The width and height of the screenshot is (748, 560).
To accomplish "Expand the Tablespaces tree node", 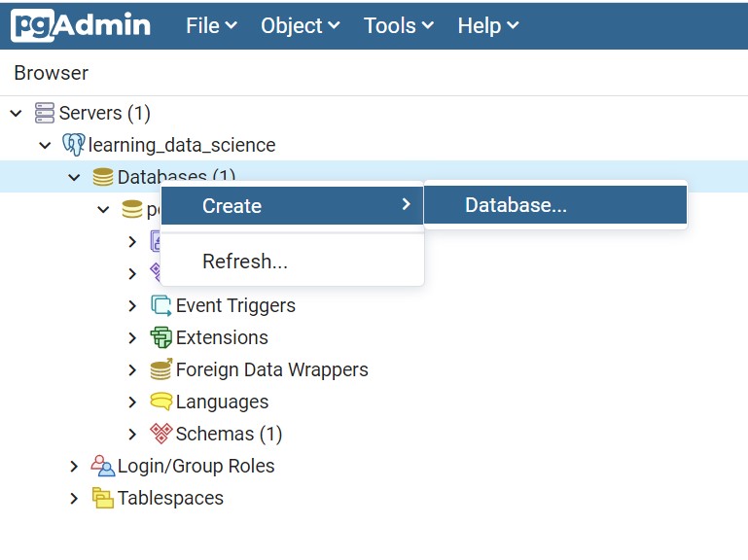I will click(74, 498).
